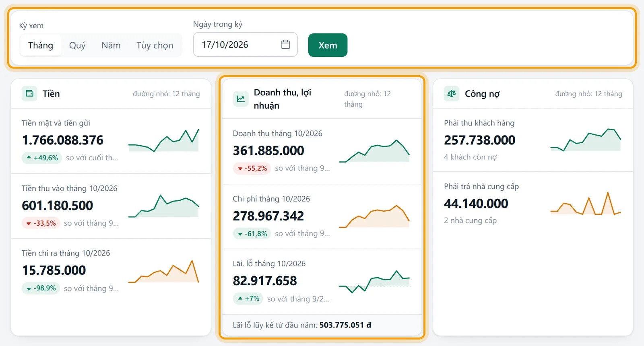Click the -98,9% change badge

41,288
